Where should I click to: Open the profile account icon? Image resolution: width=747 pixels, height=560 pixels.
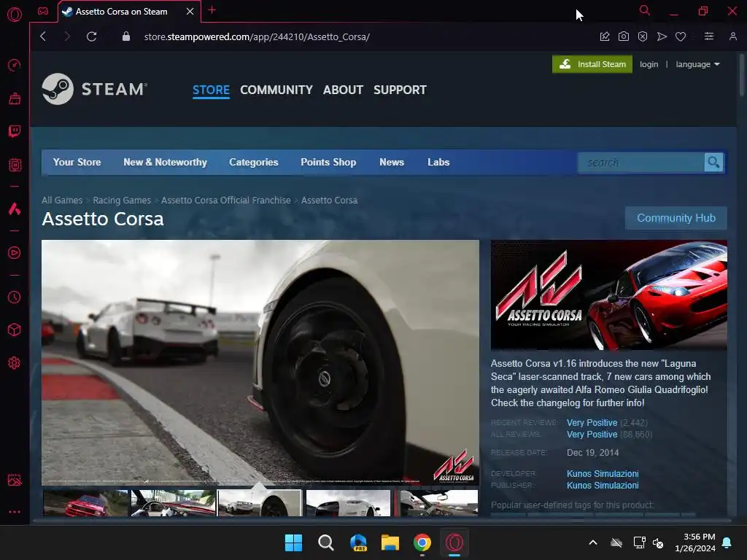click(733, 36)
